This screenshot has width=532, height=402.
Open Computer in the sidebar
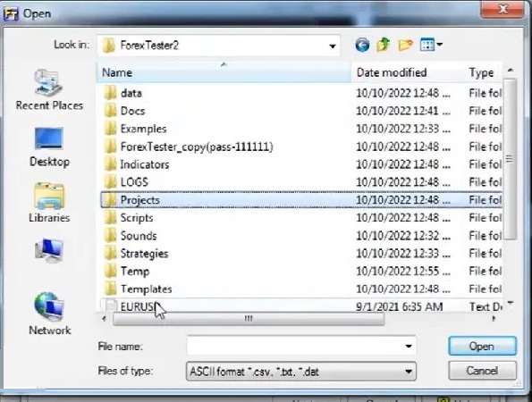pyautogui.click(x=49, y=250)
